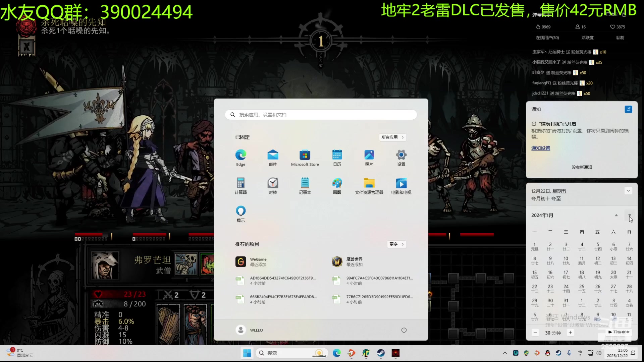
Task: Click the volume speaker tray icon
Action: click(599, 353)
